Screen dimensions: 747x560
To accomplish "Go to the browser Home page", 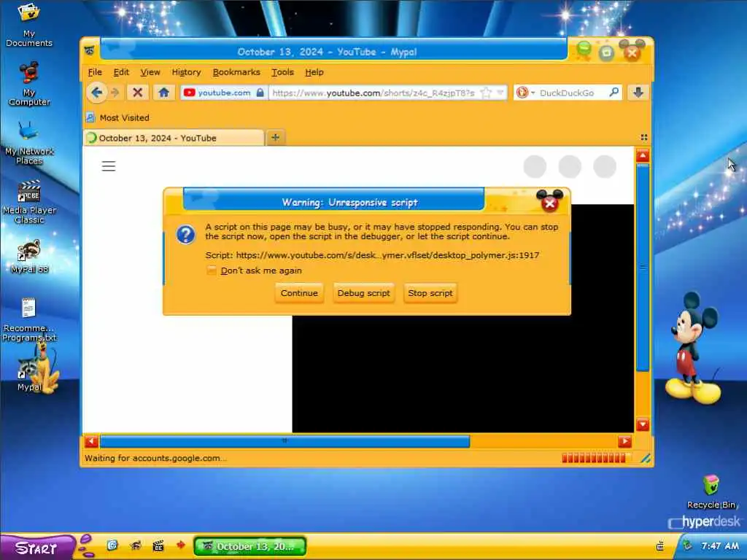I will click(x=164, y=93).
